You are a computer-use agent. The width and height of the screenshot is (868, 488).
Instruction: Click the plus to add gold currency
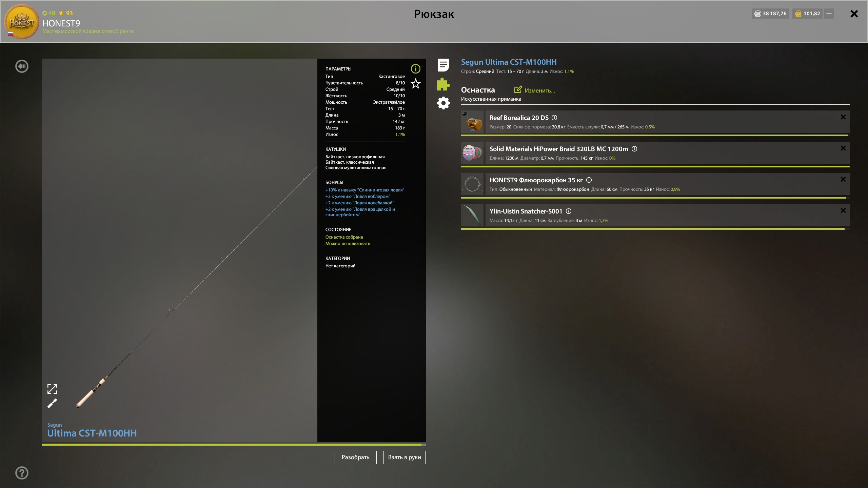click(x=829, y=14)
